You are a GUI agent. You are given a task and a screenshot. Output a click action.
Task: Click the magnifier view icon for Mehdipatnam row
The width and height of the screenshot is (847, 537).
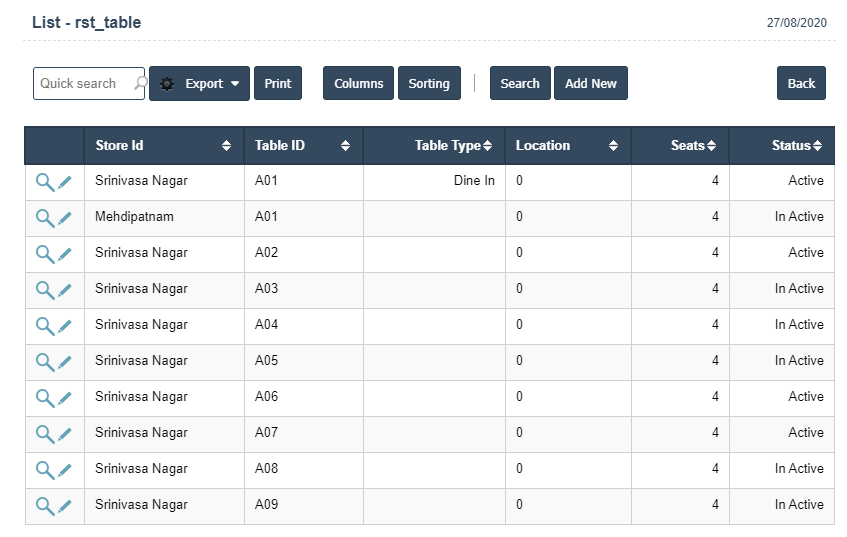tap(44, 218)
